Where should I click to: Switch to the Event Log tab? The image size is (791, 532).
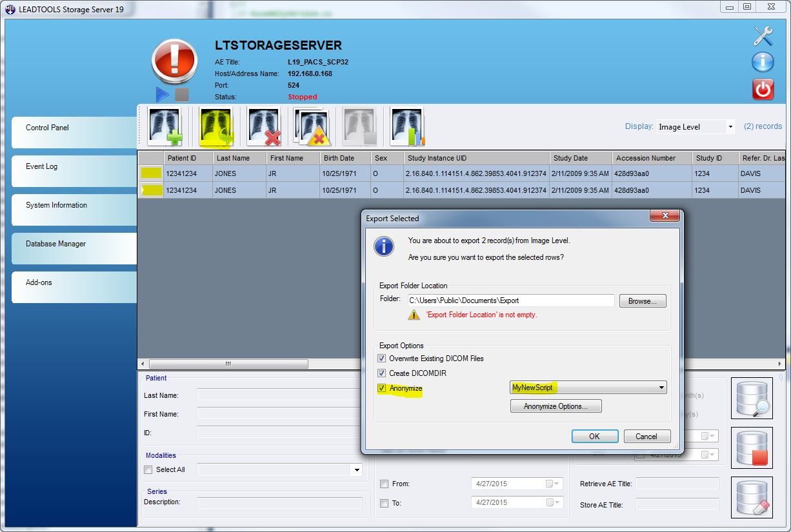point(74,171)
